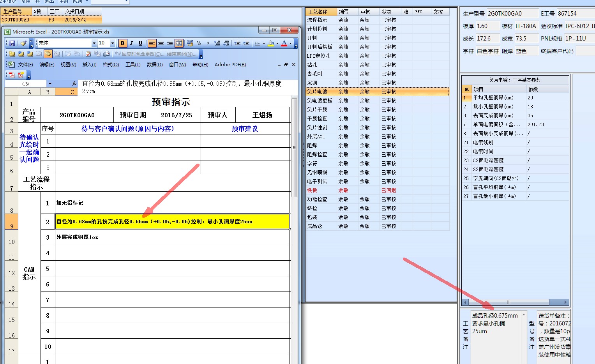Click scroll-up arrow in 工艺备注 box
Image resolution: width=595 pixels, height=364 pixels.
[524, 314]
